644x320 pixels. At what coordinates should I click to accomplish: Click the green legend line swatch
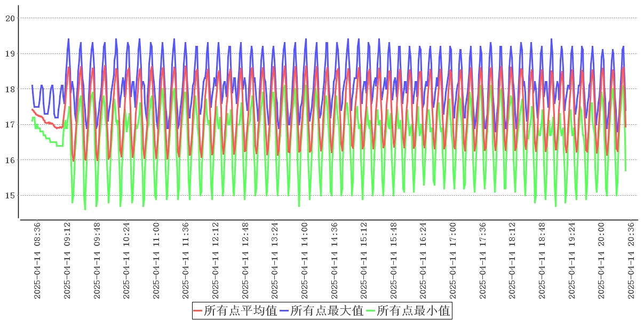pyautogui.click(x=371, y=310)
